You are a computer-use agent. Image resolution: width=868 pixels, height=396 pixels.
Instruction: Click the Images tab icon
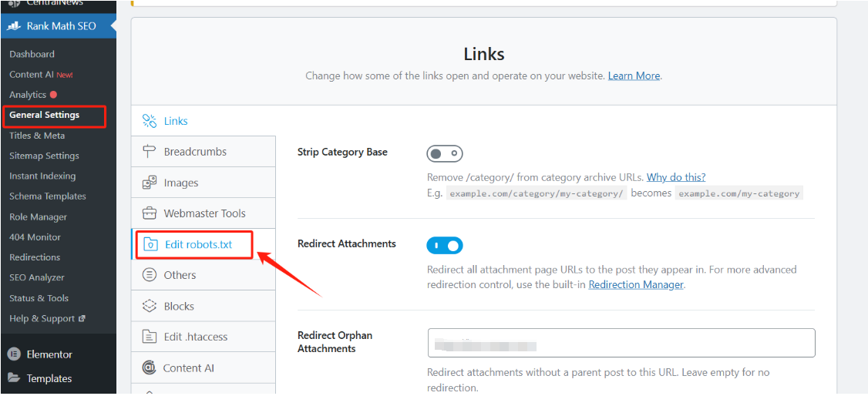click(150, 183)
